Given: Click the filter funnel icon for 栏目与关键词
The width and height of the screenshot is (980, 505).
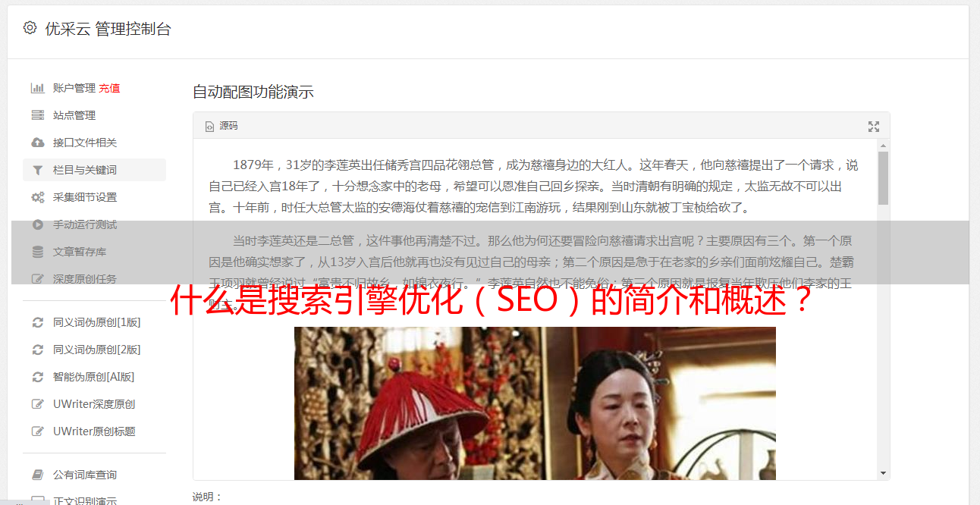Looking at the screenshot, I should click(x=37, y=170).
